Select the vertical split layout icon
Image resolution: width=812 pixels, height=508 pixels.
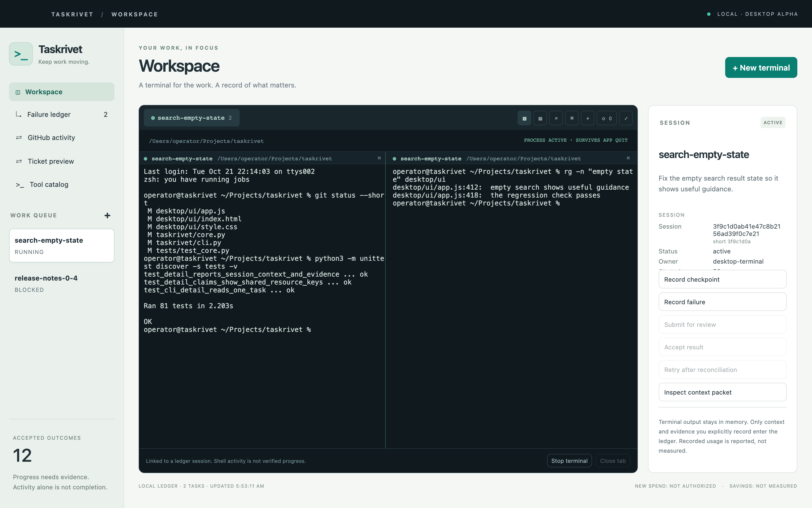[x=524, y=118]
